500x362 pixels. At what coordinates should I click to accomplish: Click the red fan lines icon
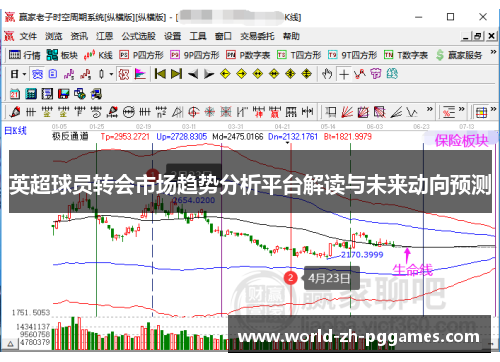(347, 112)
